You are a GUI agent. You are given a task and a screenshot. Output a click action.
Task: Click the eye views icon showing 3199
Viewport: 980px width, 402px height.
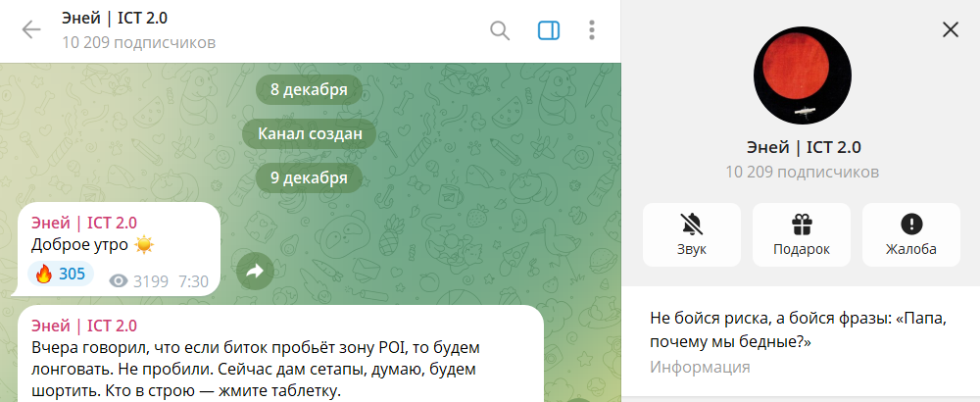(x=120, y=281)
